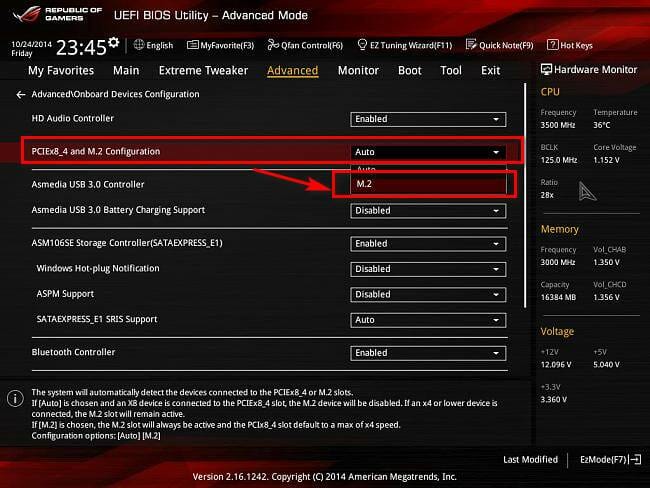Open the Exit tab
This screenshot has width=650, height=488.
point(490,70)
